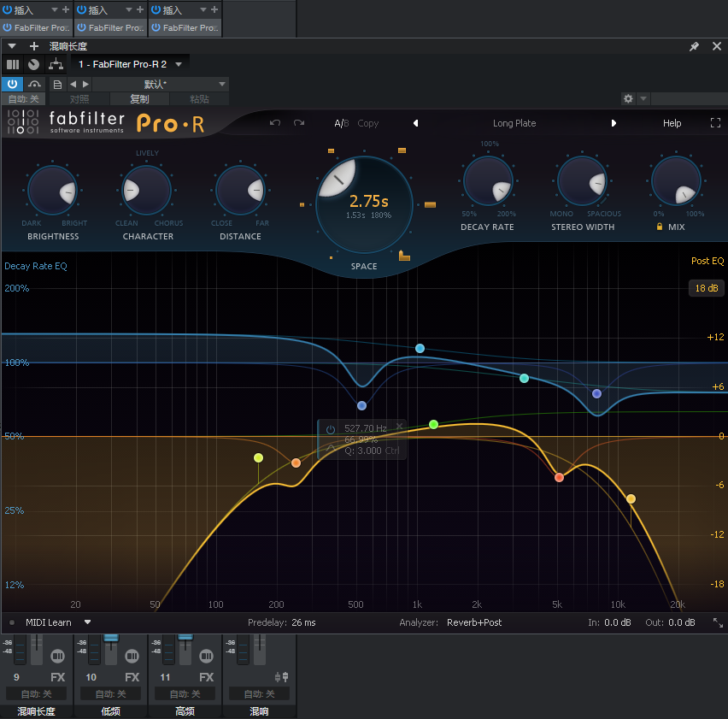Open the Help menu in Pro-R
This screenshot has height=719, width=728.
point(672,123)
